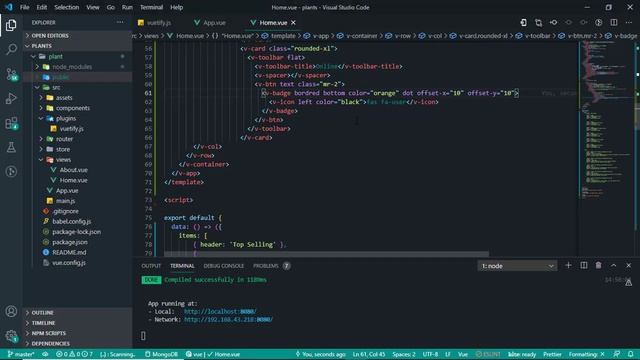Click the feedback icon in status bar
The image size is (640, 360).
point(617,354)
